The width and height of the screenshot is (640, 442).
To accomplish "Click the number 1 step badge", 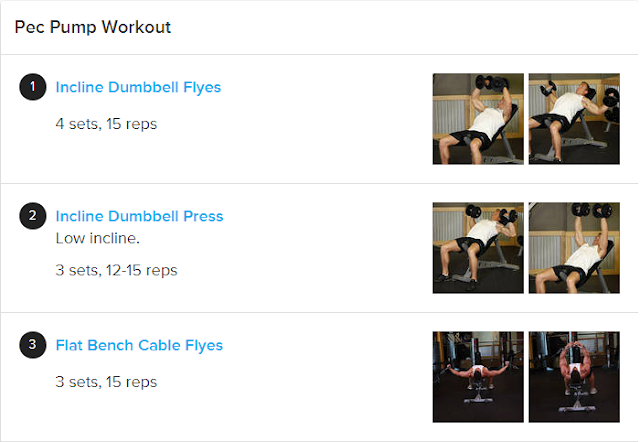I will pyautogui.click(x=33, y=87).
